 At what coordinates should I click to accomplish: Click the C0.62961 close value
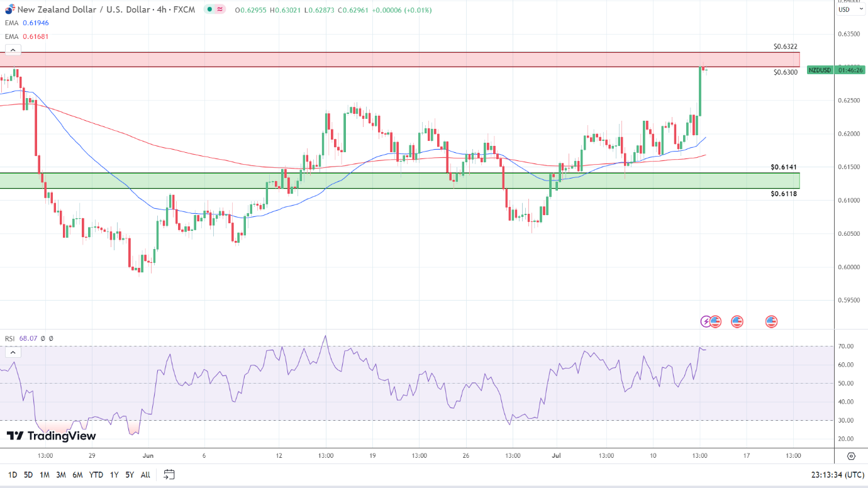pyautogui.click(x=353, y=10)
